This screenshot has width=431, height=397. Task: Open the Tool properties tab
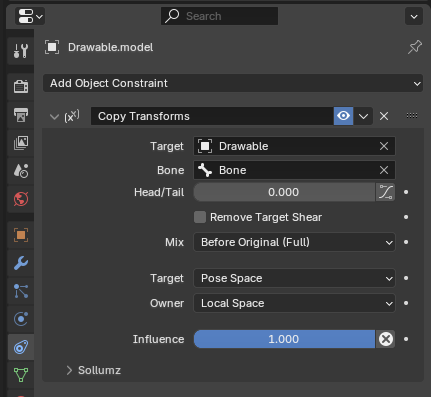pyautogui.click(x=21, y=51)
